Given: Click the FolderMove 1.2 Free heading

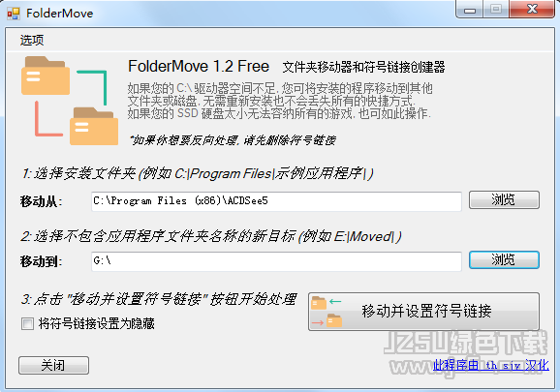Looking at the screenshot, I should click(x=199, y=67).
